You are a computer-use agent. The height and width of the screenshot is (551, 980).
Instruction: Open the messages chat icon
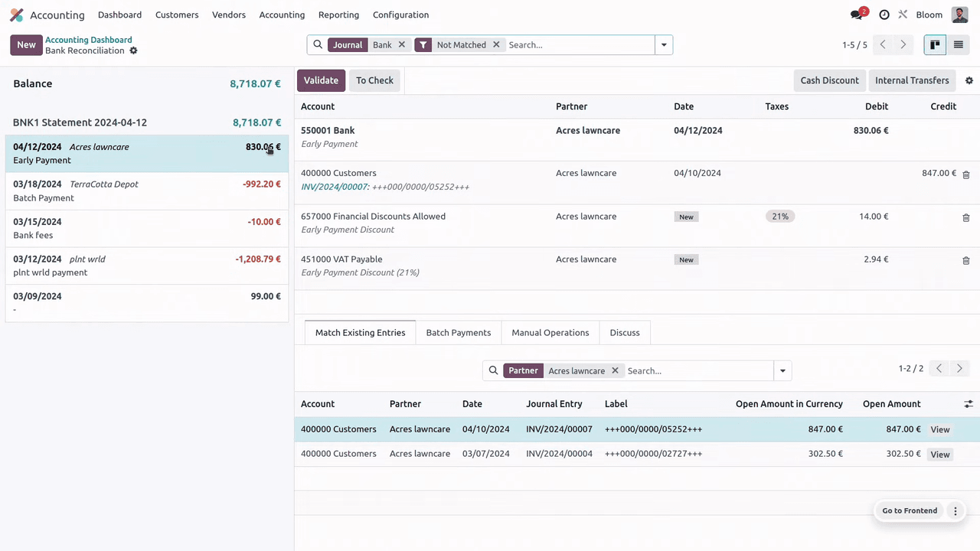pos(857,15)
